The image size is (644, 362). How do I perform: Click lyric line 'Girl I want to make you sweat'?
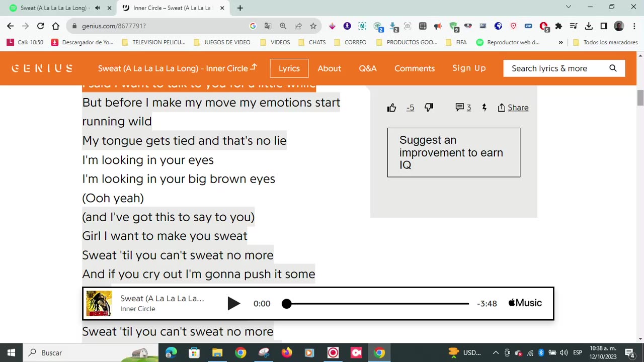tap(165, 236)
